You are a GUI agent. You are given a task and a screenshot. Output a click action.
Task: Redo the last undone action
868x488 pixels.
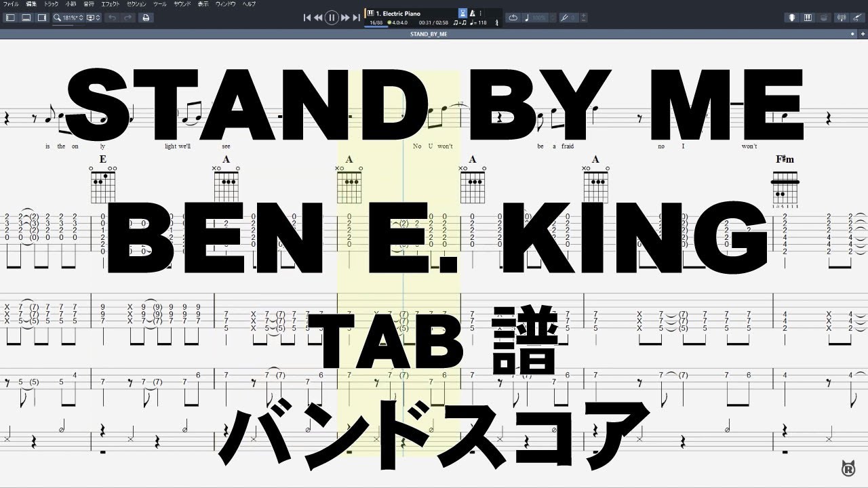click(x=127, y=18)
